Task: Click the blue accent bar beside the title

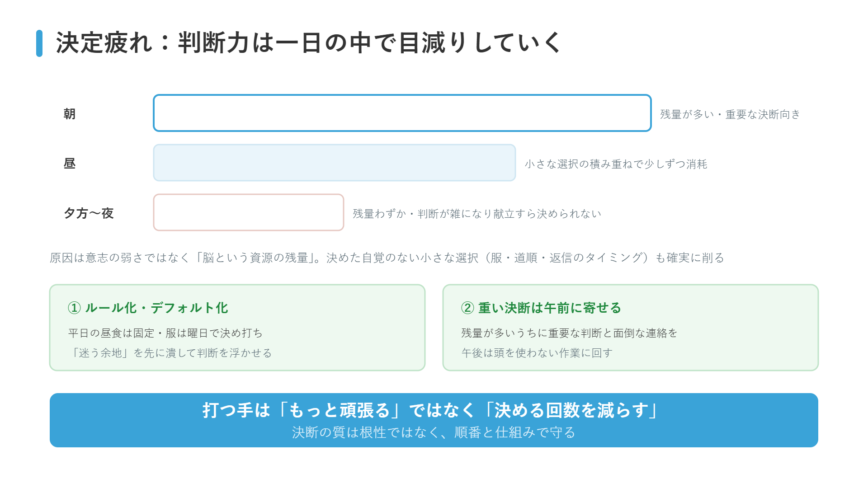Action: point(39,43)
